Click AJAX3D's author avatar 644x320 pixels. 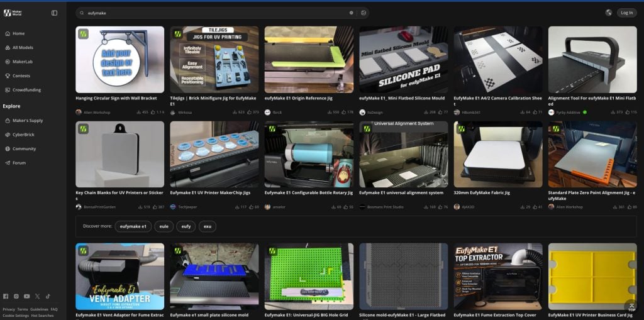pos(457,207)
